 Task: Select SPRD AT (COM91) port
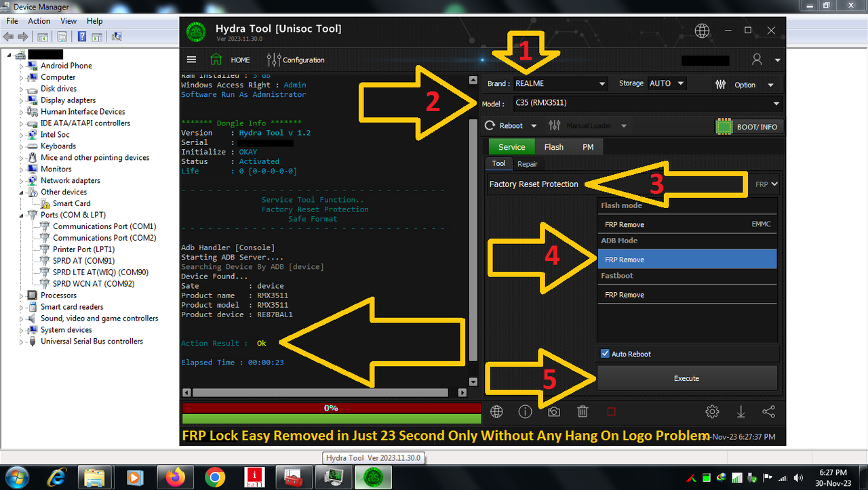(83, 261)
